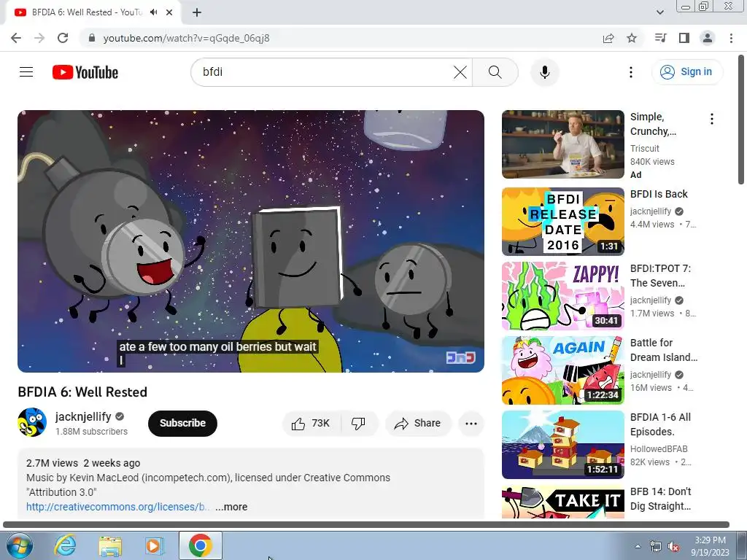Open the Chrome profile avatar

click(708, 38)
